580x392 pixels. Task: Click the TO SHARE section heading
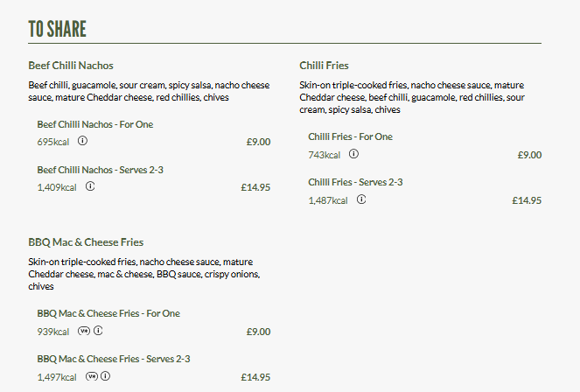point(58,29)
